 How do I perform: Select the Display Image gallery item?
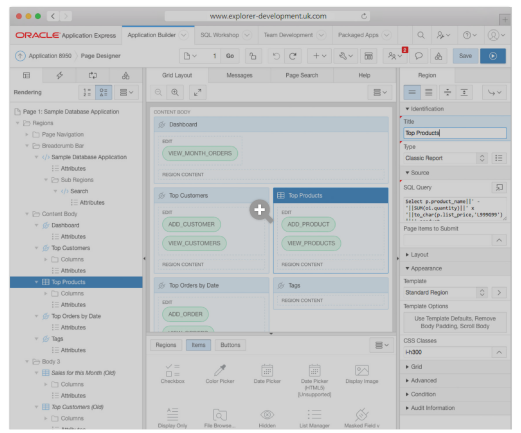click(362, 374)
